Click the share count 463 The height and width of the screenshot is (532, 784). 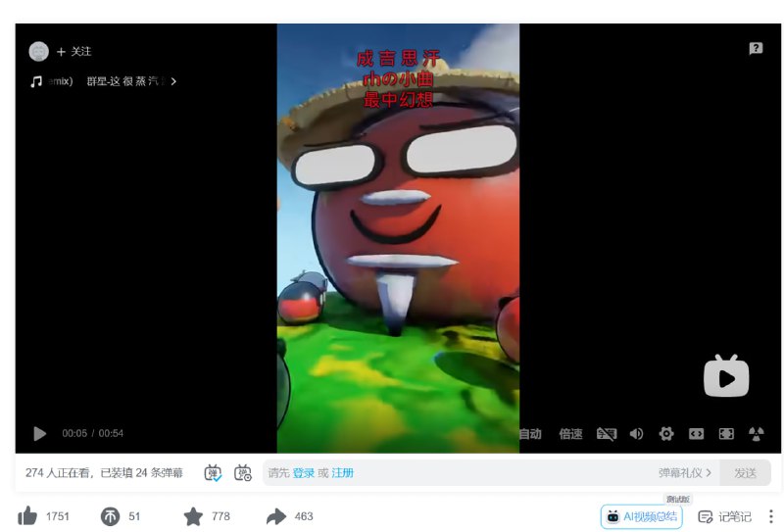[304, 516]
